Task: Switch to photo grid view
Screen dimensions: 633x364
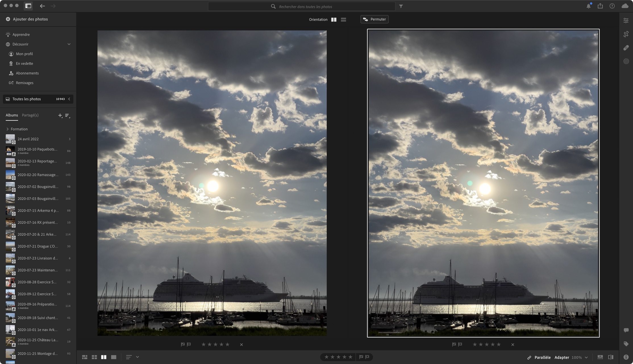Action: [85, 357]
